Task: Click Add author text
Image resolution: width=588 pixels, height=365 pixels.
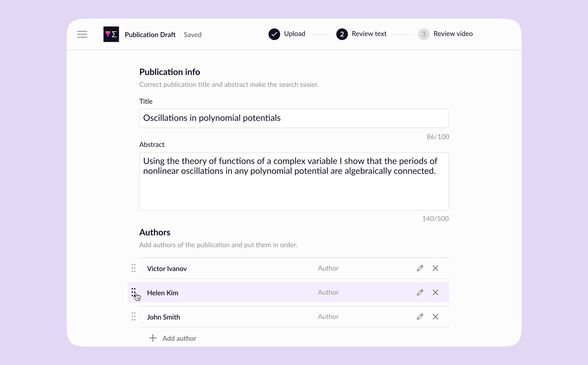Action: tap(179, 338)
